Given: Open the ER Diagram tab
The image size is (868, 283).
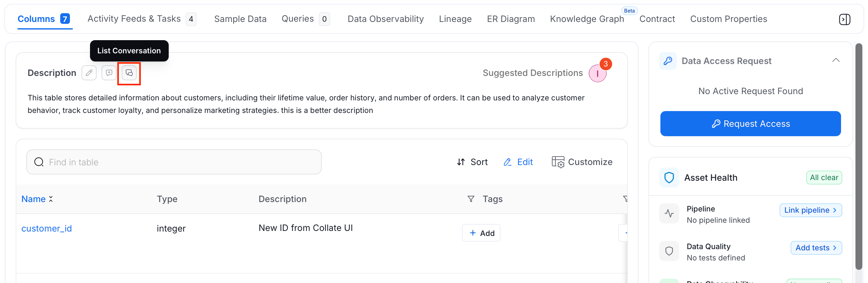Looking at the screenshot, I should (x=511, y=19).
